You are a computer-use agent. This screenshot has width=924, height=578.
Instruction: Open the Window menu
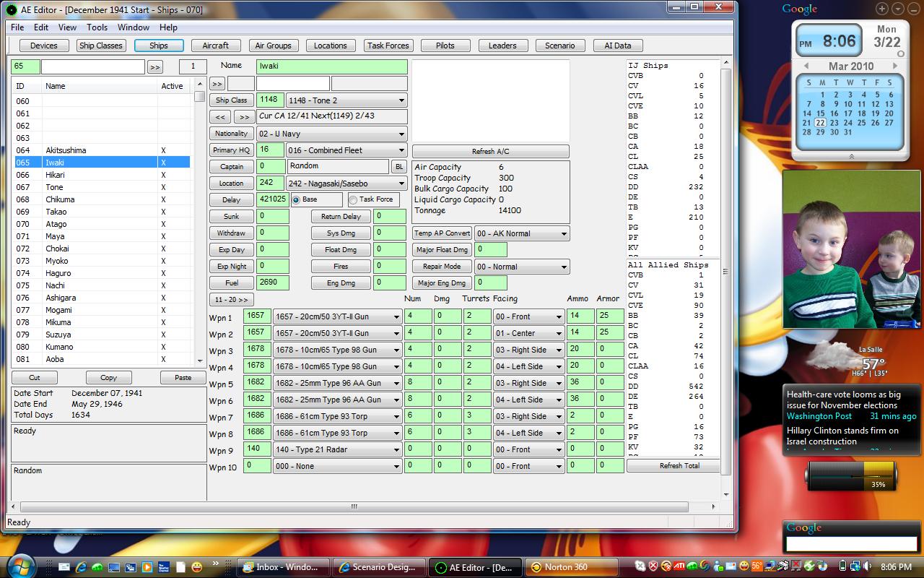pos(134,27)
